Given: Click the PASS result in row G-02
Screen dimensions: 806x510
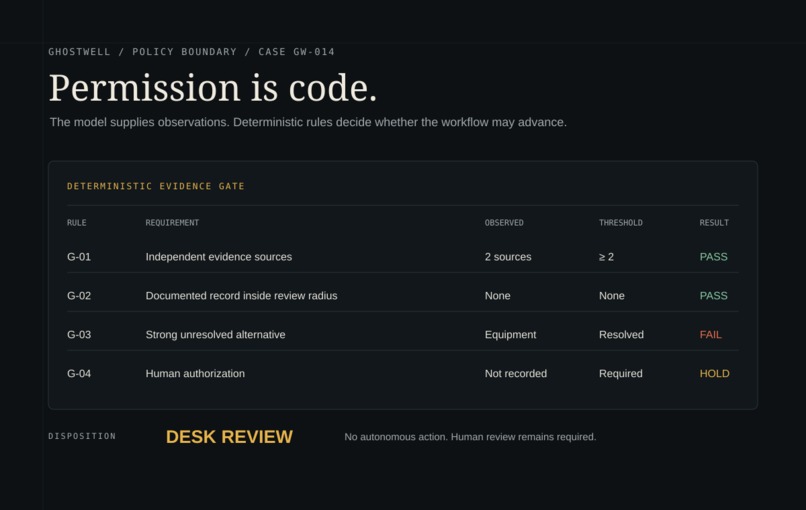Looking at the screenshot, I should pyautogui.click(x=713, y=296).
